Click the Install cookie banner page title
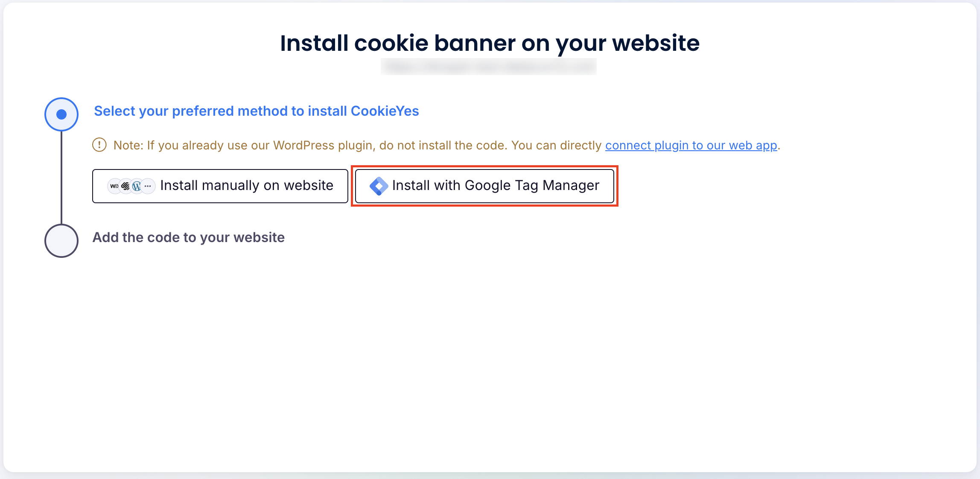This screenshot has width=980, height=479. (490, 43)
